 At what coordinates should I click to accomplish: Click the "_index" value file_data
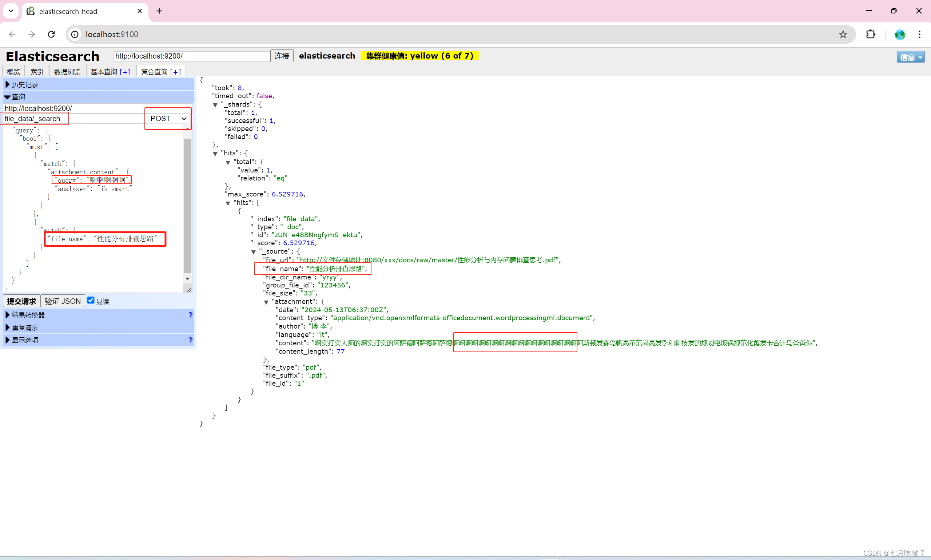click(301, 219)
